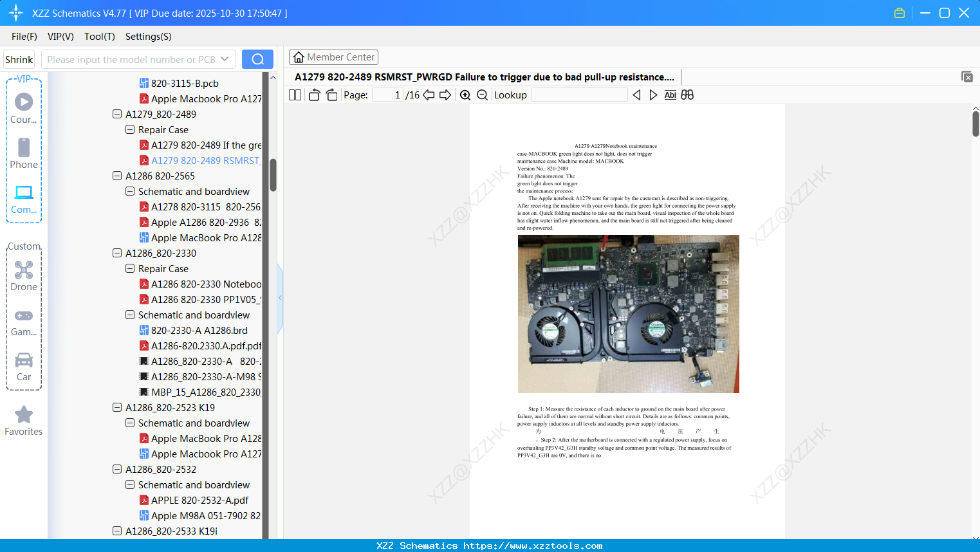This screenshot has width=980, height=552.
Task: Zoom out of the PDF document
Action: tap(482, 95)
